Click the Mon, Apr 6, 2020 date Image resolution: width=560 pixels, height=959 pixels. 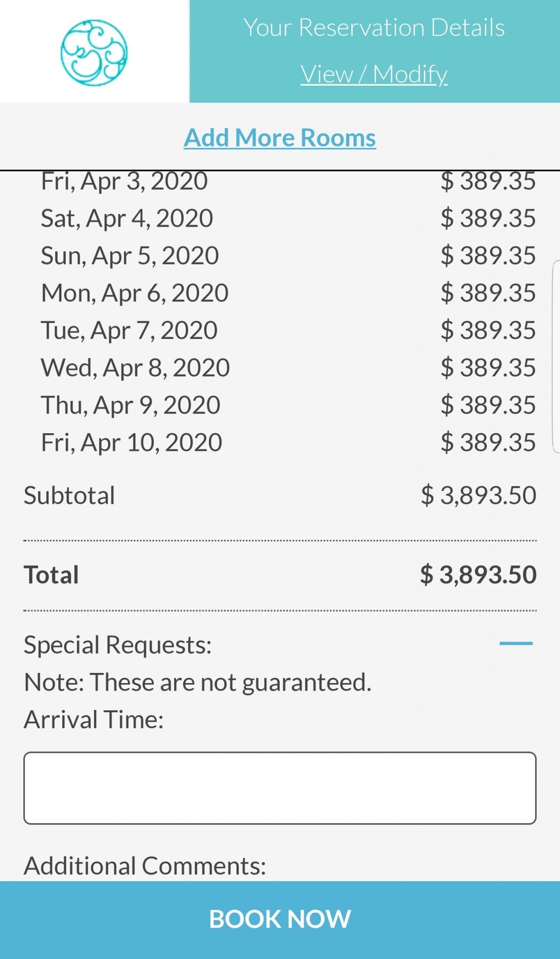point(134,293)
